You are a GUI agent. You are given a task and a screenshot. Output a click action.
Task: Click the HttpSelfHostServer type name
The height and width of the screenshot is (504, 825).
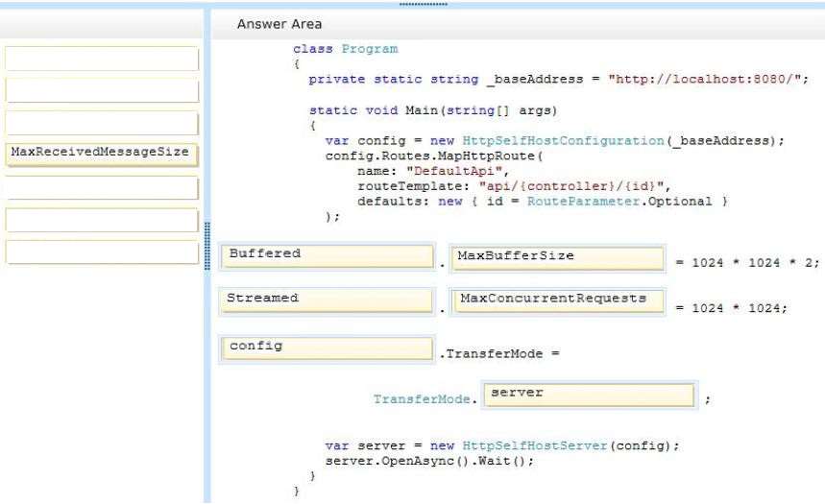click(x=535, y=445)
